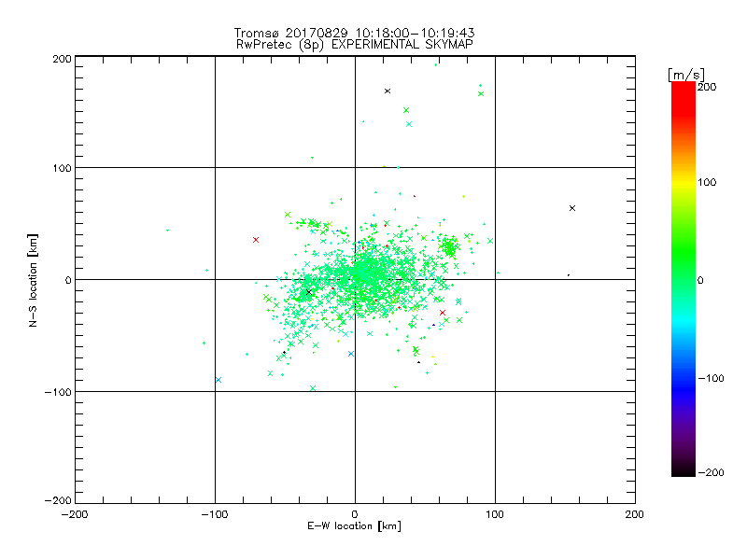Select the blue X marker at -100 km west, south
This screenshot has width=747, height=560.
[218, 380]
